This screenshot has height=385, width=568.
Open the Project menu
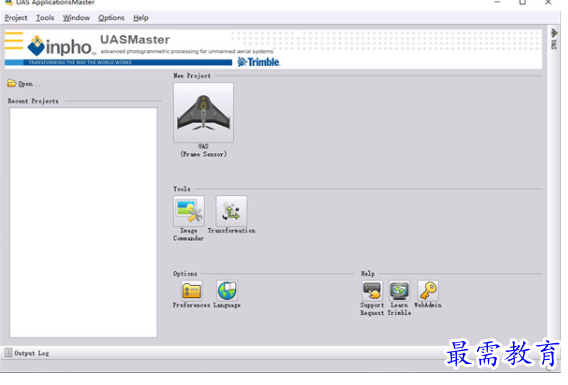16,18
